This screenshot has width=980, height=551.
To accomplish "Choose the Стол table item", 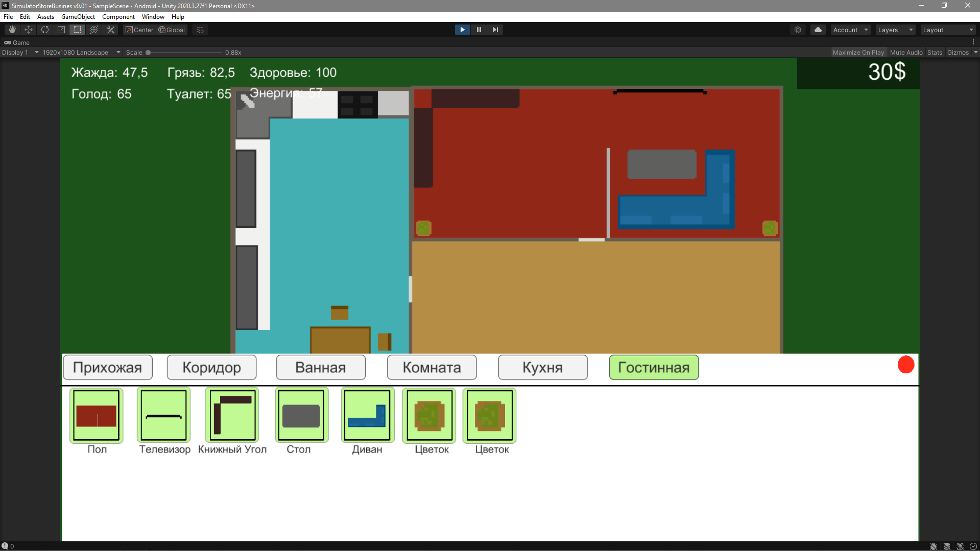I will click(x=301, y=415).
